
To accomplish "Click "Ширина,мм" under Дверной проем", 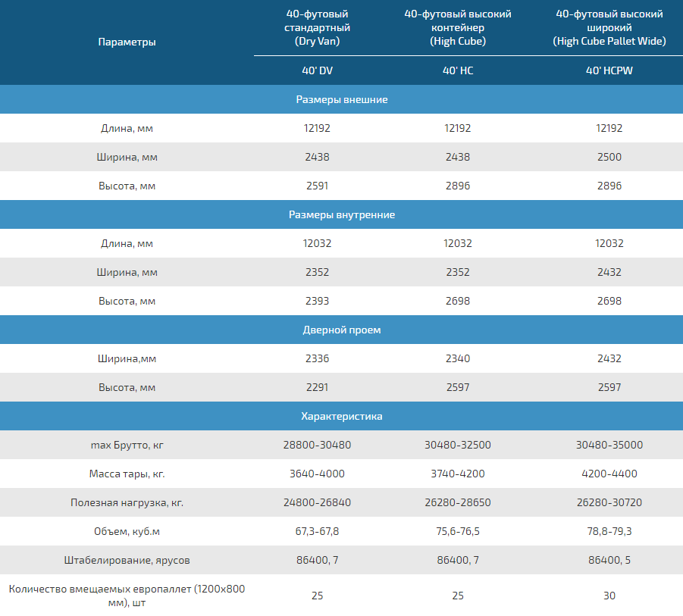I will coord(127,358).
